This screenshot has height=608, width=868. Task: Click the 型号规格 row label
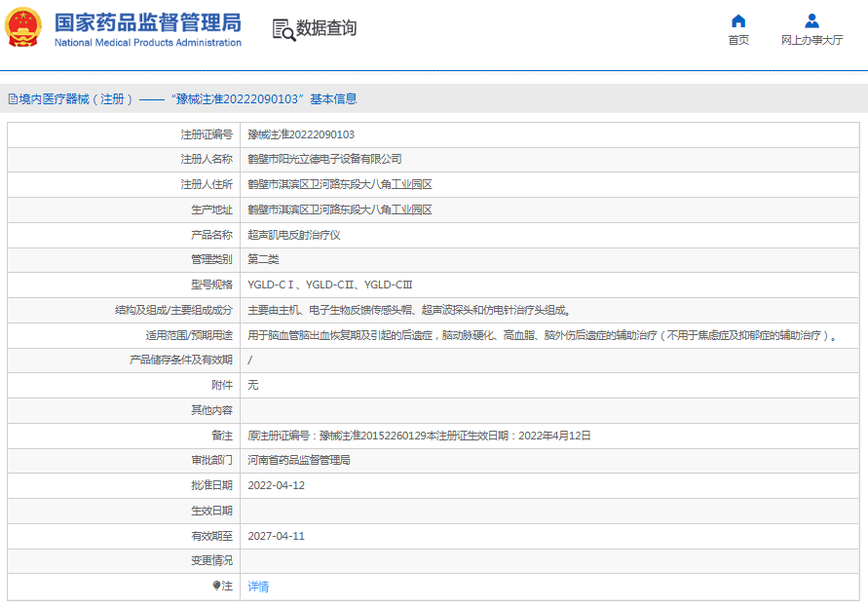click(212, 285)
